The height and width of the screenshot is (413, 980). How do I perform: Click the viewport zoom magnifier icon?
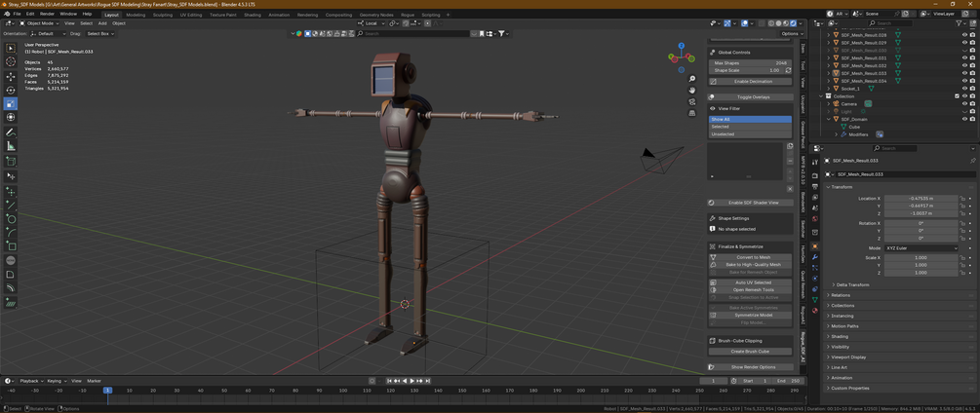(692, 79)
